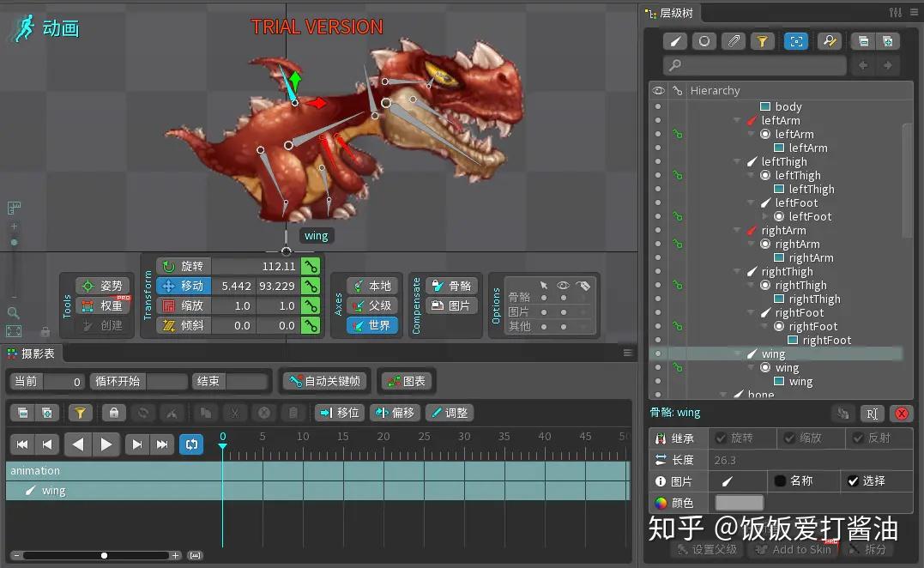Adjust the timeline zoom slider handle

click(x=105, y=556)
